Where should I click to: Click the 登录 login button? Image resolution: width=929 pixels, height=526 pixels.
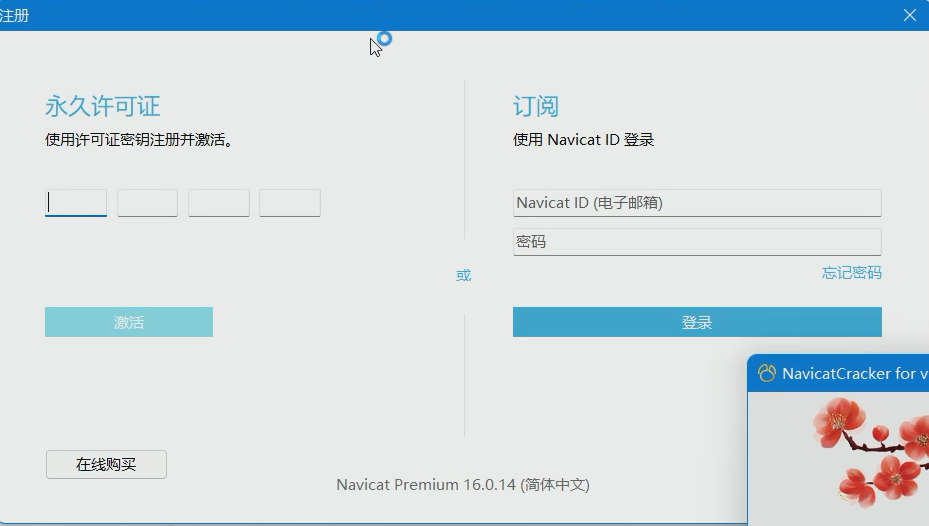697,322
